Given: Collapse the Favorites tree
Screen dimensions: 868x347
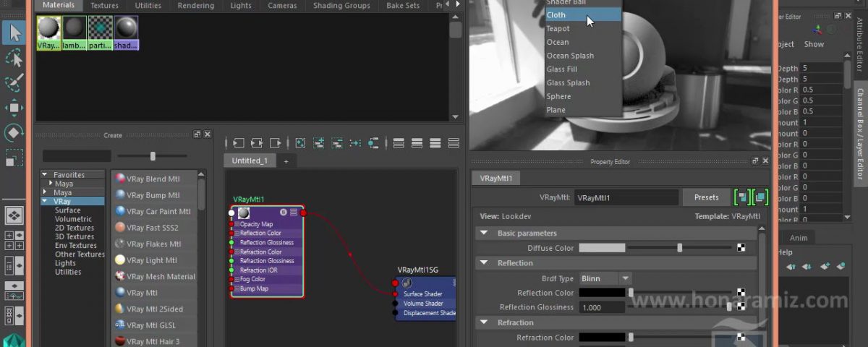Looking at the screenshot, I should (44, 174).
